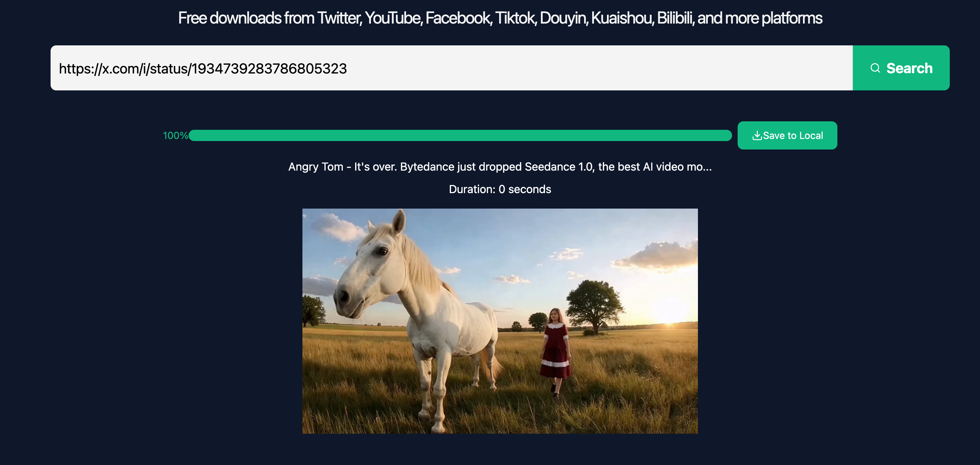
Task: Click the setting sun in the preview image
Action: click(670, 310)
